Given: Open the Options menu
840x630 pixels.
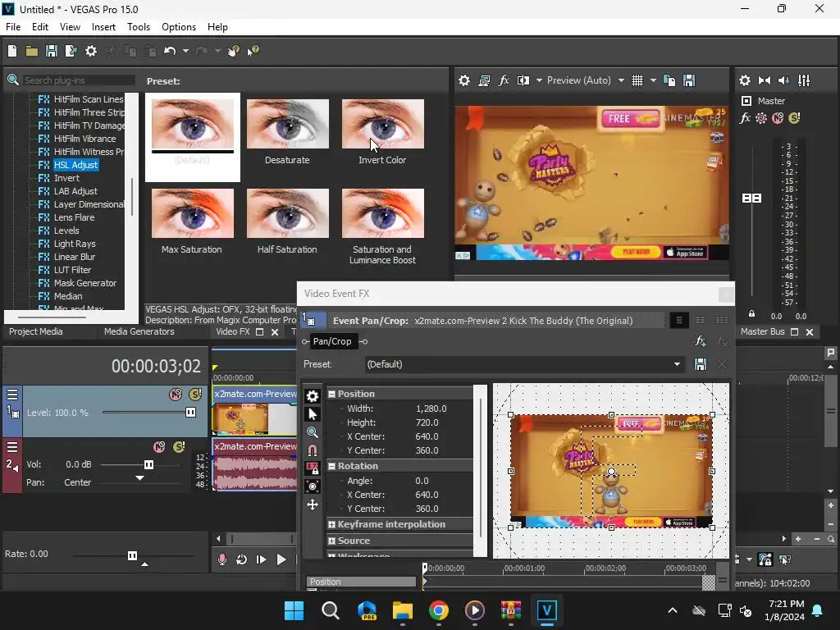Looking at the screenshot, I should pyautogui.click(x=178, y=27).
